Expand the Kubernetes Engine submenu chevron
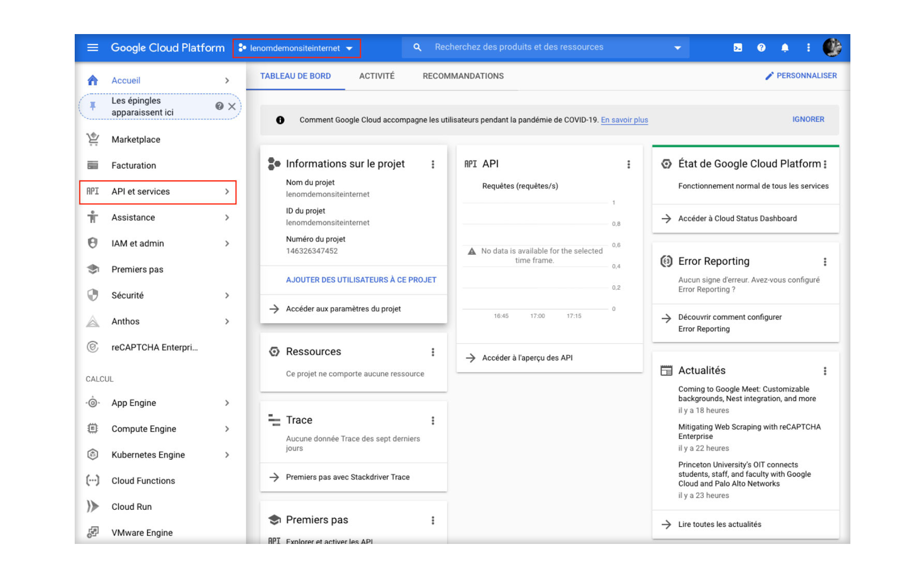 click(x=227, y=455)
